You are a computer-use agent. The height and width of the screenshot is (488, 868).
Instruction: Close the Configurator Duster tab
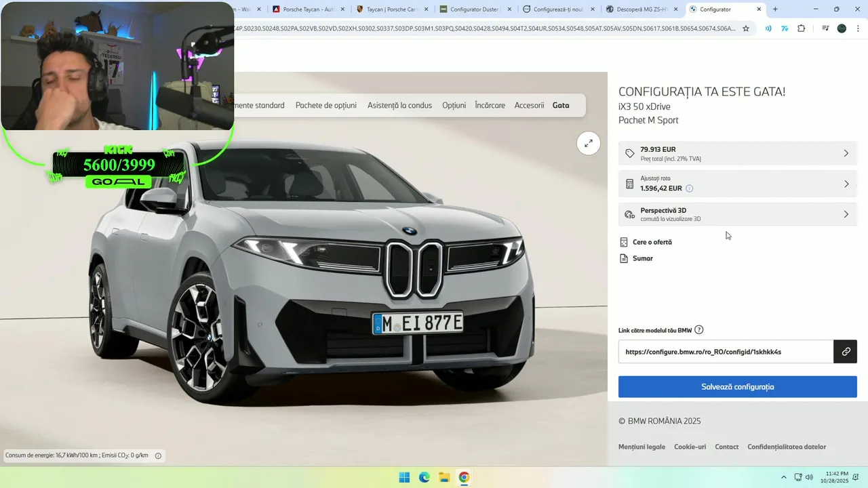(509, 9)
